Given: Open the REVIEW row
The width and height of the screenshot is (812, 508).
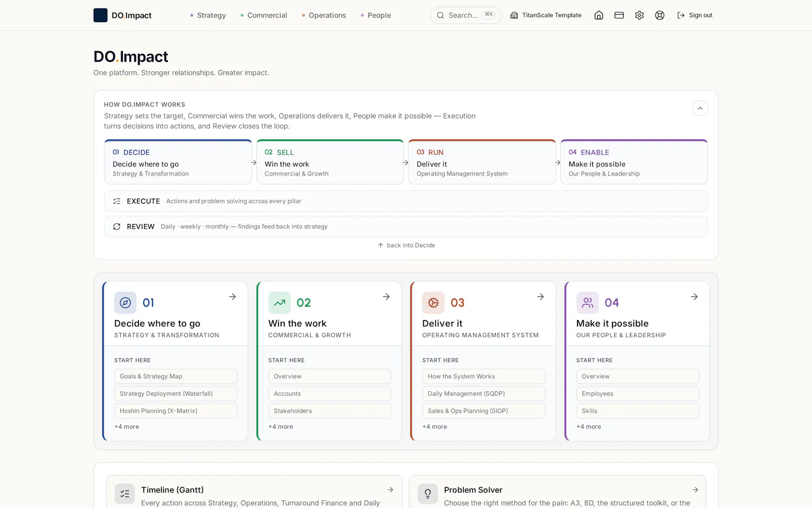Looking at the screenshot, I should 406,227.
